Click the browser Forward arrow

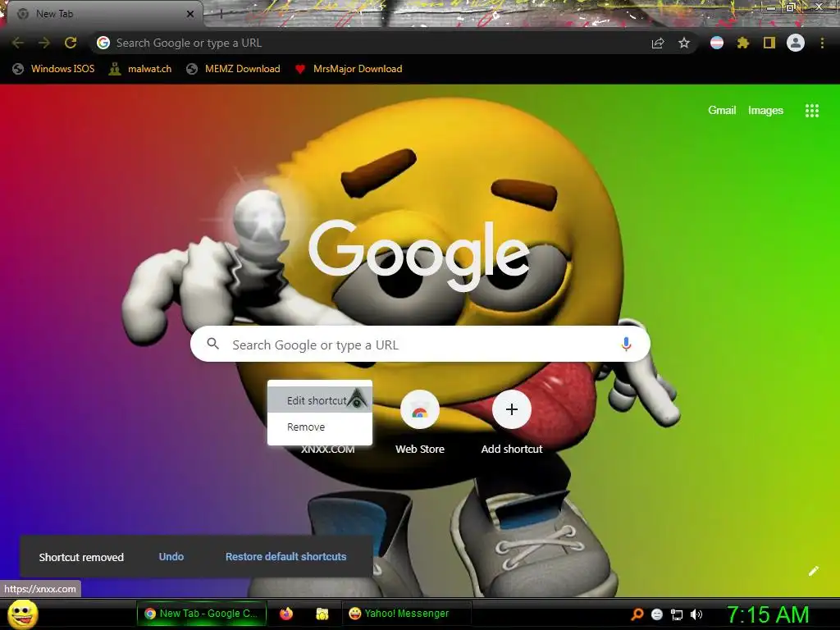coord(44,43)
